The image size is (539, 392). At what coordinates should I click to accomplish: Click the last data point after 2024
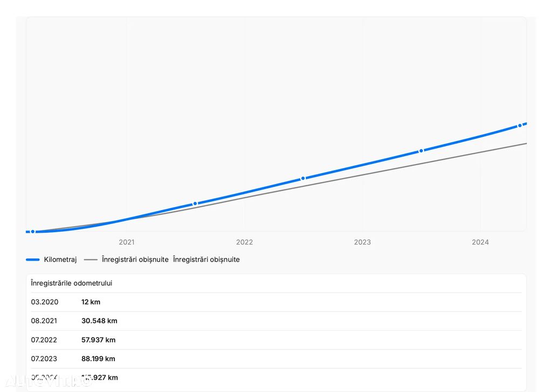(520, 125)
